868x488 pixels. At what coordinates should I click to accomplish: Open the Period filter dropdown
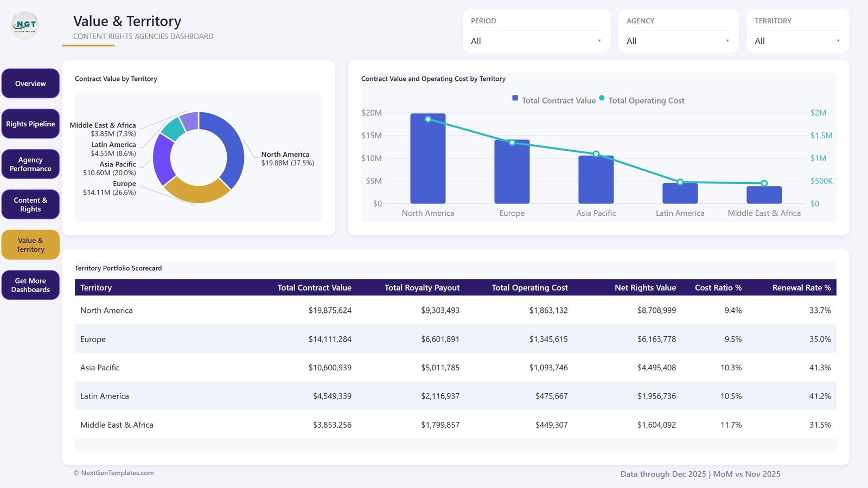[537, 41]
